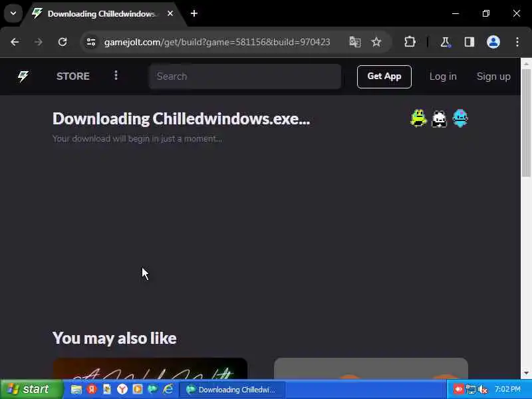Click the red tray icon
Image resolution: width=532 pixels, height=399 pixels.
(x=458, y=389)
